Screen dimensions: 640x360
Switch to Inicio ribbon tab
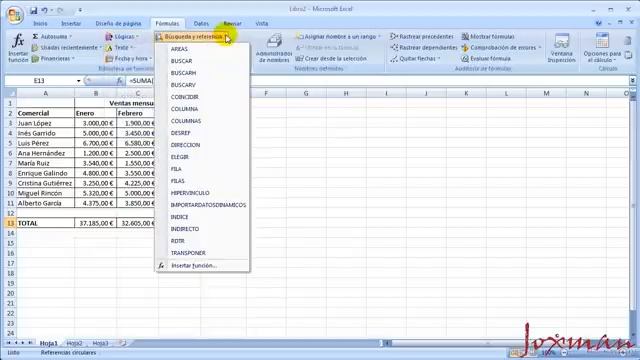point(40,24)
